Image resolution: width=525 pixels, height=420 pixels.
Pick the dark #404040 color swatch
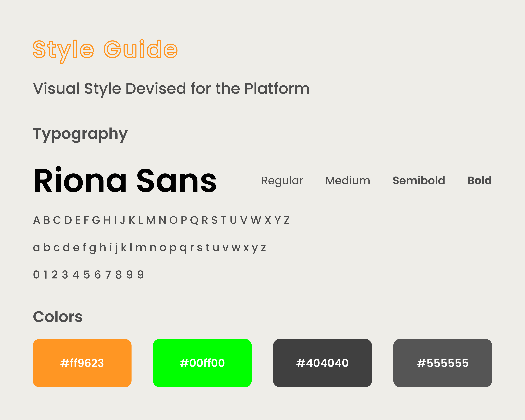pyautogui.click(x=322, y=363)
